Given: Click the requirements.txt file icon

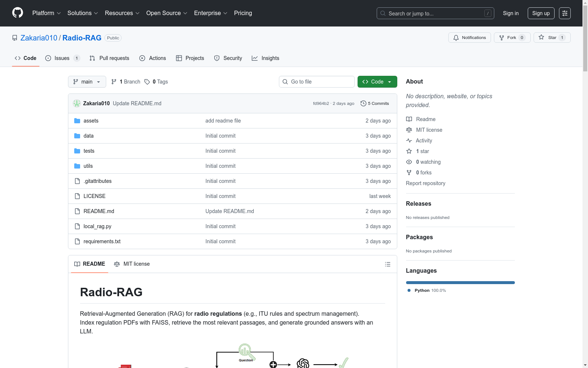Looking at the screenshot, I should pos(77,241).
